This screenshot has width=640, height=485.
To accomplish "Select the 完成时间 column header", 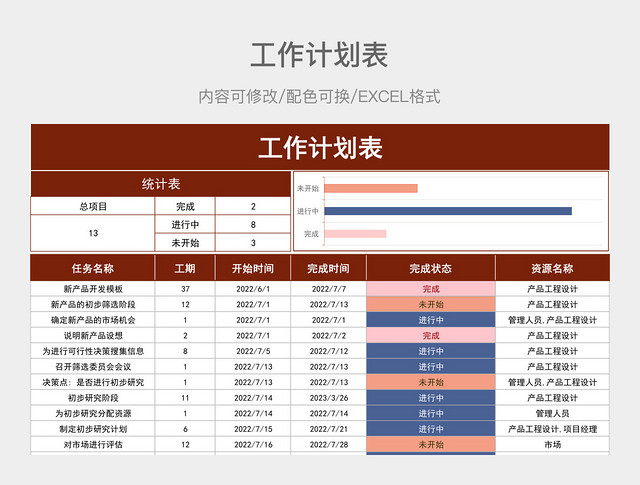I will click(329, 268).
